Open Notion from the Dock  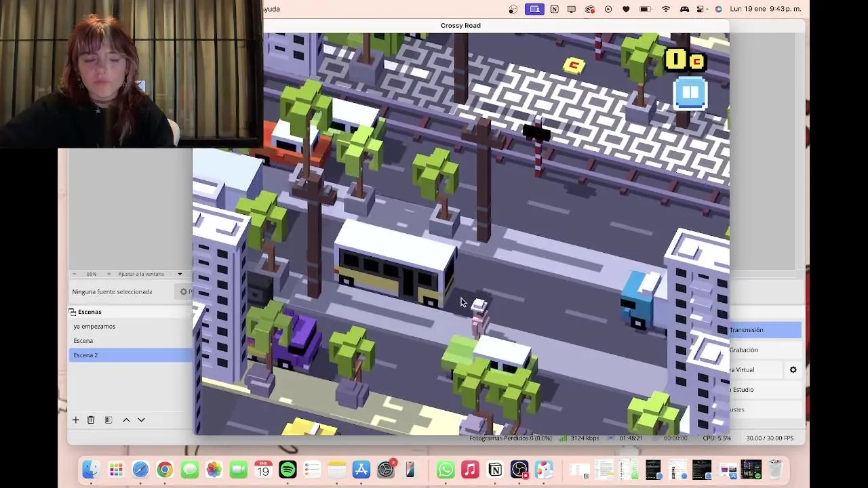click(495, 469)
